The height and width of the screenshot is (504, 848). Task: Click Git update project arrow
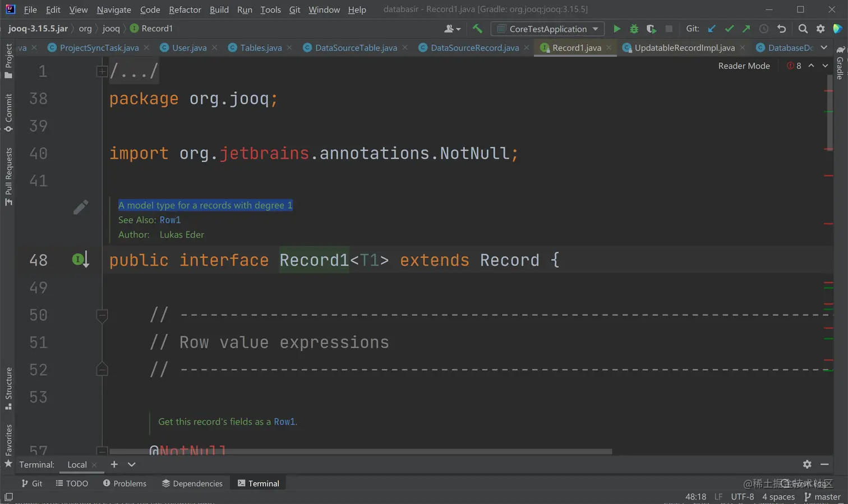(x=712, y=29)
